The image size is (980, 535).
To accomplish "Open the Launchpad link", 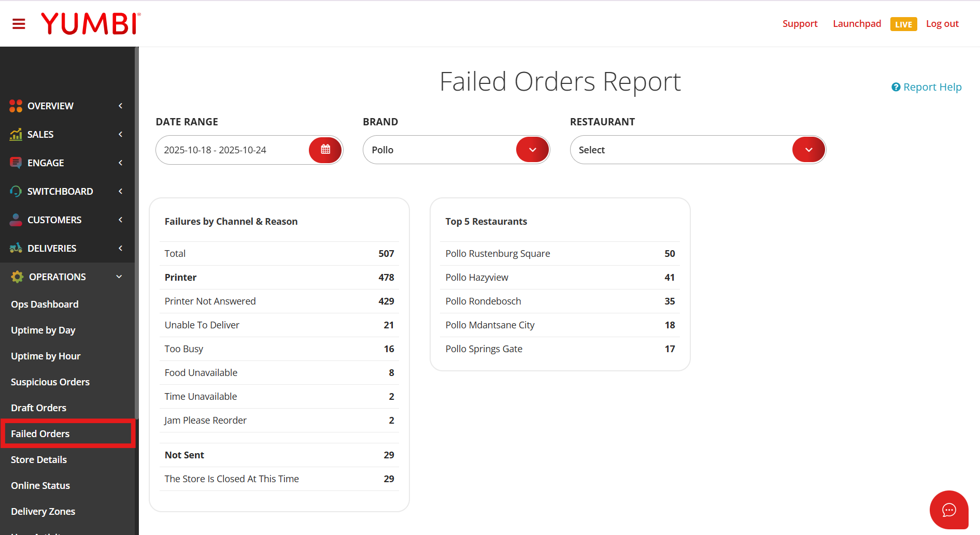I will [x=857, y=24].
